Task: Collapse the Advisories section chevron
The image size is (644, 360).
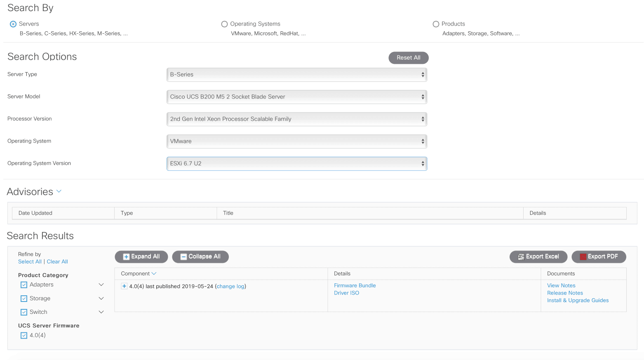Action: coord(59,192)
